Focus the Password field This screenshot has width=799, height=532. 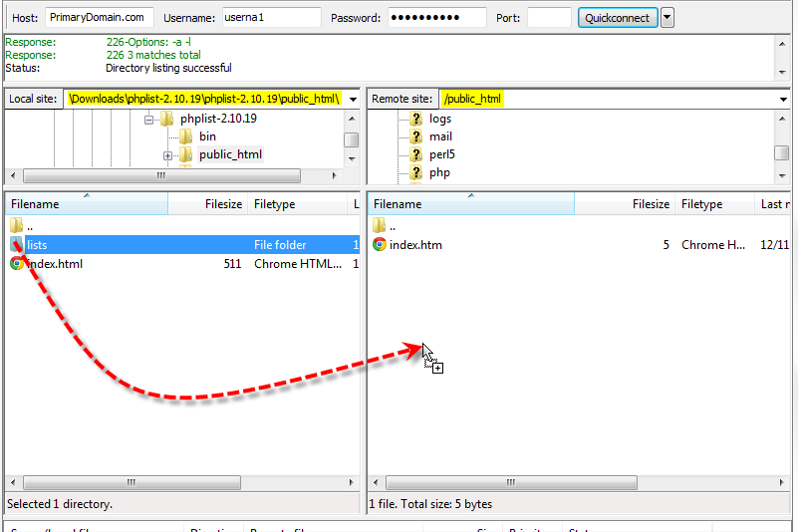click(x=436, y=18)
